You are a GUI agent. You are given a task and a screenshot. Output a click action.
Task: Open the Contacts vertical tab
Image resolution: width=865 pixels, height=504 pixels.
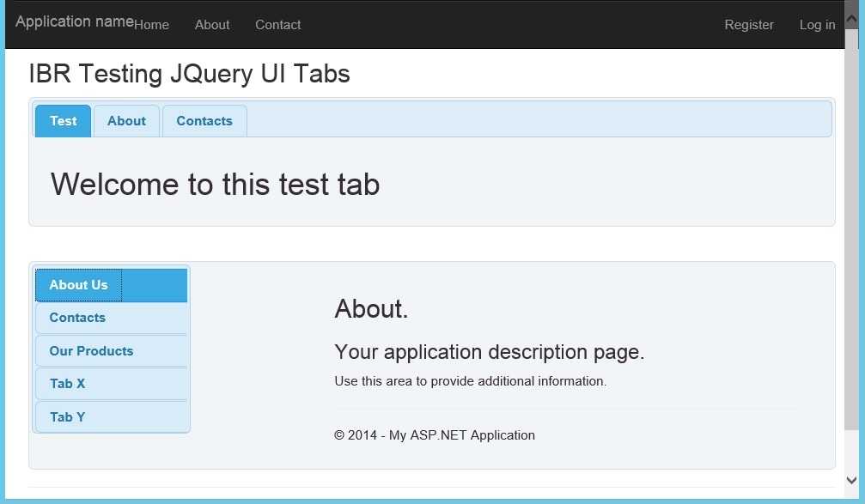click(111, 318)
